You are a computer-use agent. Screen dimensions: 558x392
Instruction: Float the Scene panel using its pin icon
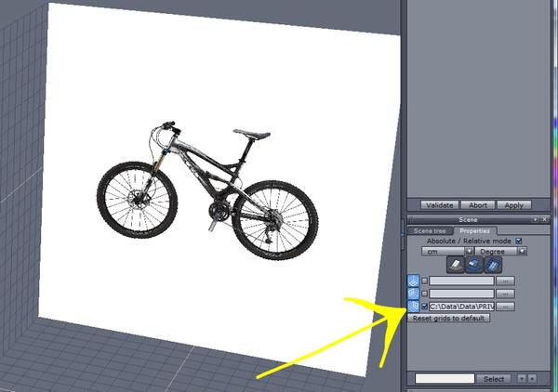tap(535, 219)
